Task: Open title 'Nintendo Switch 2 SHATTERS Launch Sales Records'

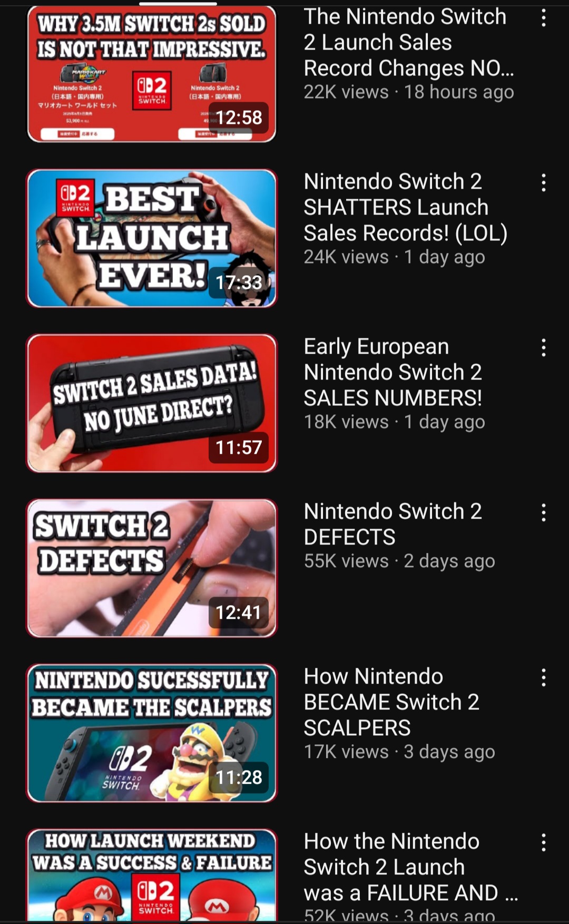Action: pyautogui.click(x=406, y=207)
